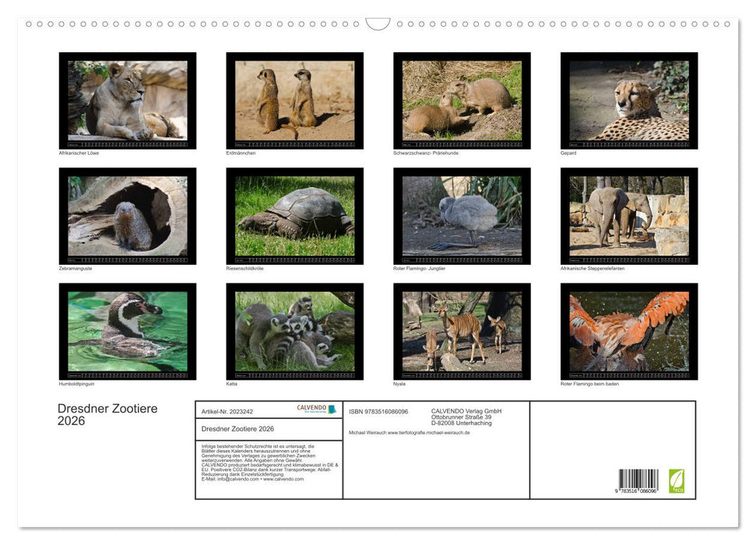Click the Afrikanischer Löwe photo
Image resolution: width=756 pixels, height=545 pixels.
click(x=127, y=100)
